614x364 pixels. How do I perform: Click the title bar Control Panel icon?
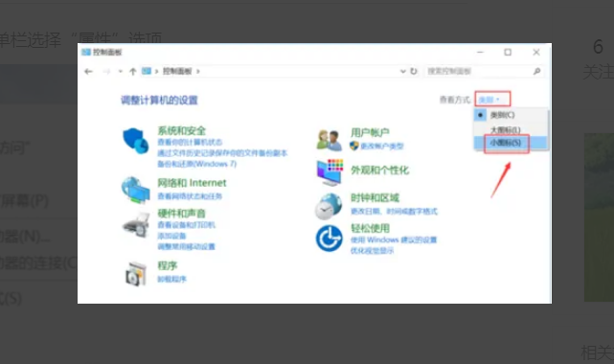coord(86,52)
